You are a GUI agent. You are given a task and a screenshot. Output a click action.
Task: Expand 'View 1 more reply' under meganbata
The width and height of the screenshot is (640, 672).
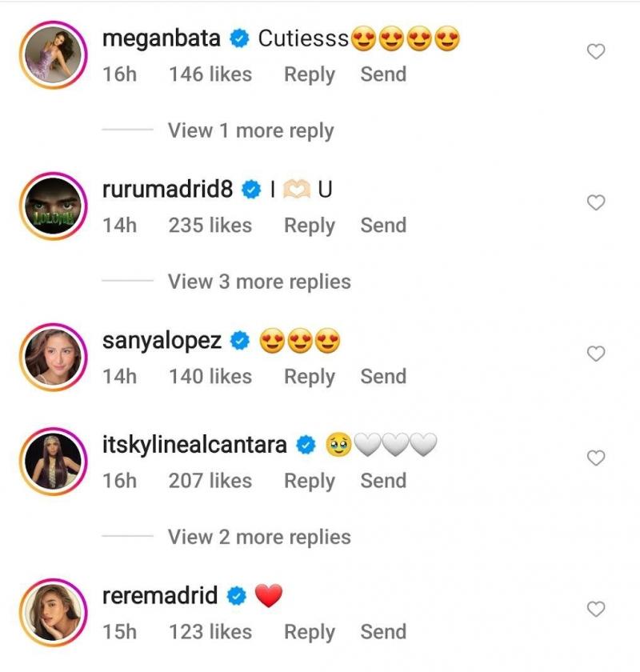click(x=250, y=130)
